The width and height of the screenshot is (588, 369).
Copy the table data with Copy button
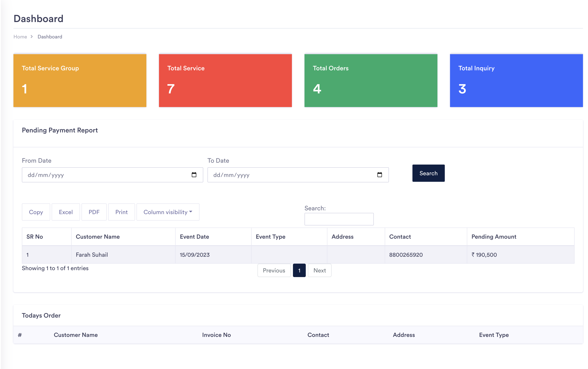(x=36, y=212)
